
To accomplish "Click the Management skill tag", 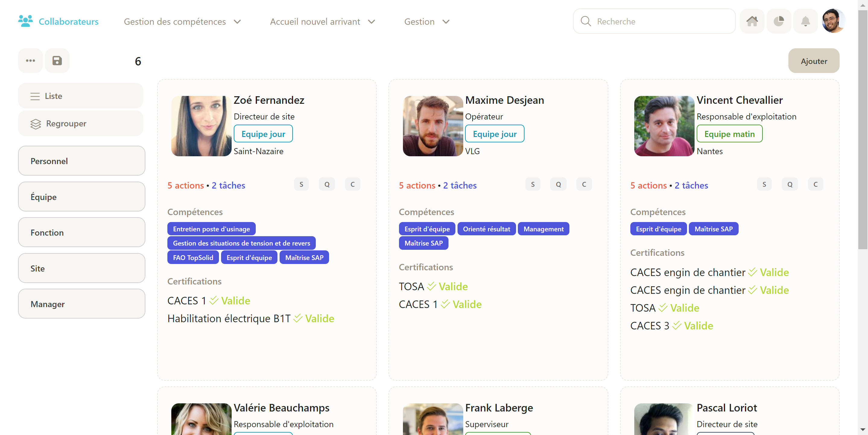I will click(543, 229).
